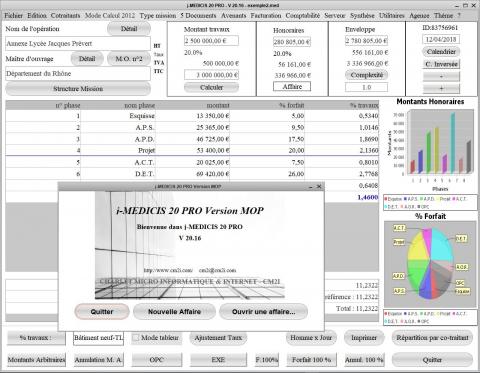Open the Avenants menu
Image resolution: width=480 pixels, height=373 pixels.
pos(234,16)
